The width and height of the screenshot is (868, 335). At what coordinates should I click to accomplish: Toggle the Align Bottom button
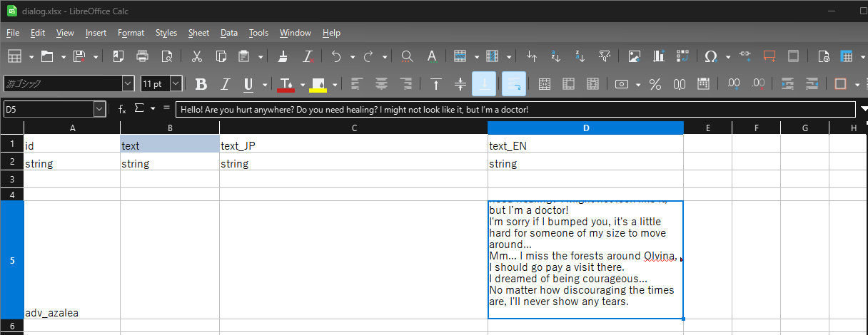click(x=484, y=84)
